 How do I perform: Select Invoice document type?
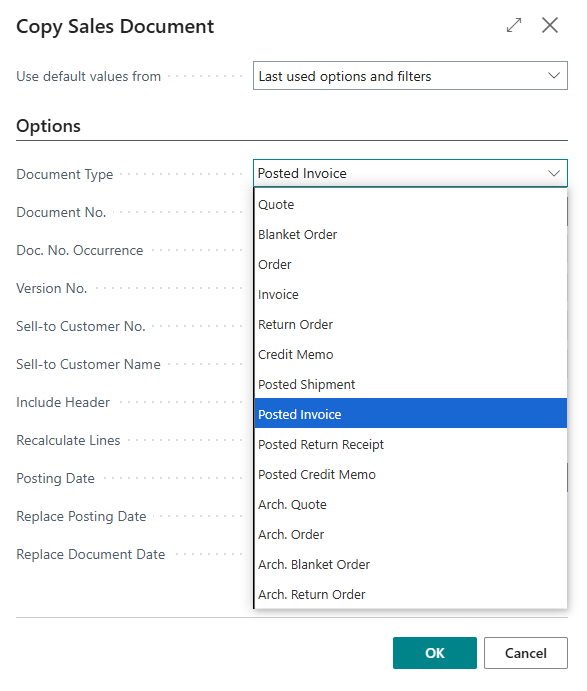pos(411,294)
